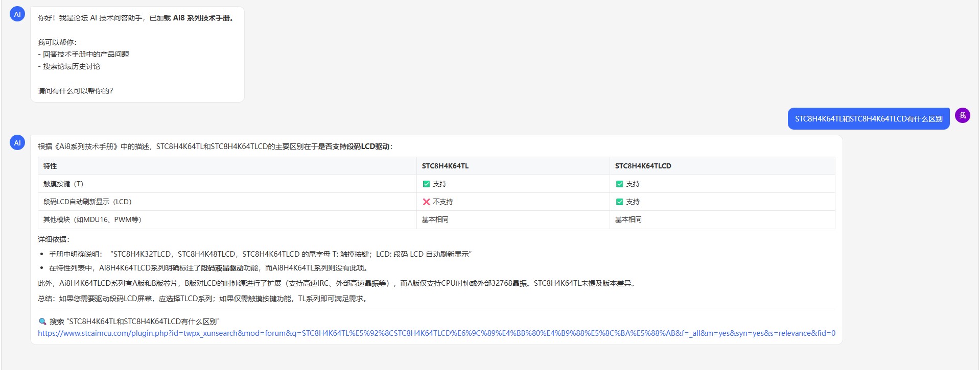Click the bold text 是否支持段码LCD驱动

[x=354, y=146]
